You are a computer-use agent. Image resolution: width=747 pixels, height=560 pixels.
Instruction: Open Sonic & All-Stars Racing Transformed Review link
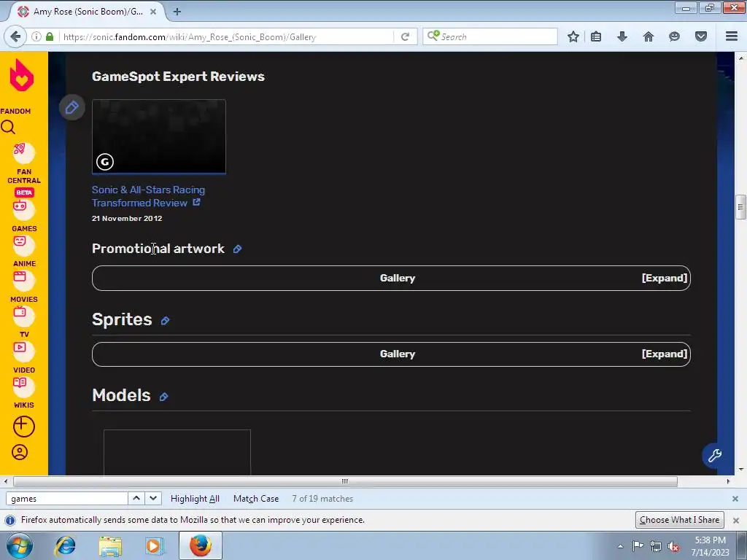click(x=148, y=196)
